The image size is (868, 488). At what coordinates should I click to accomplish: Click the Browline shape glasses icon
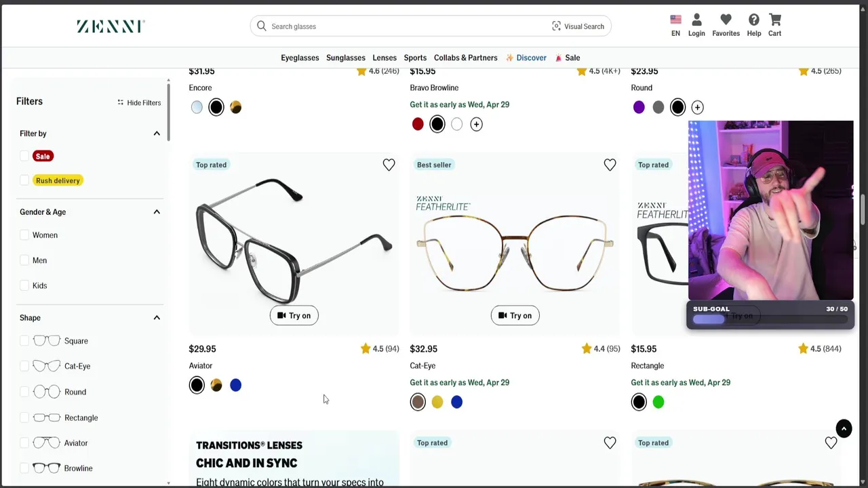coord(47,468)
